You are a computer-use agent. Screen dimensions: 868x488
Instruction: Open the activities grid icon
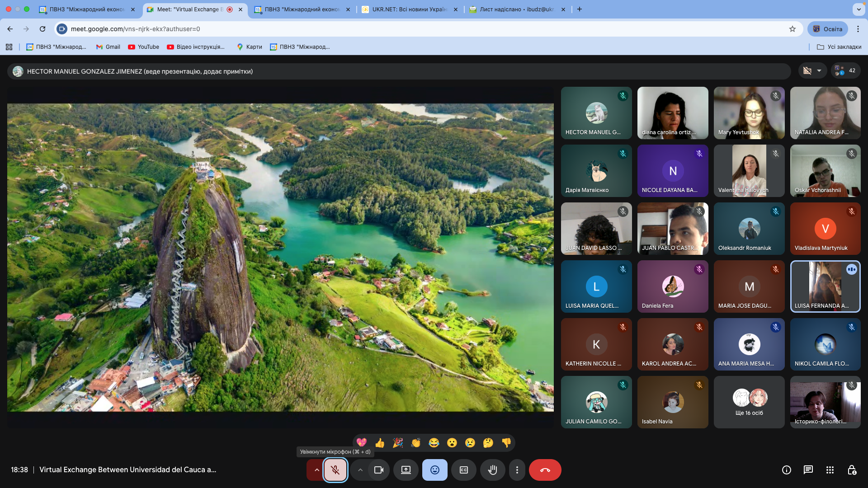[x=830, y=470]
